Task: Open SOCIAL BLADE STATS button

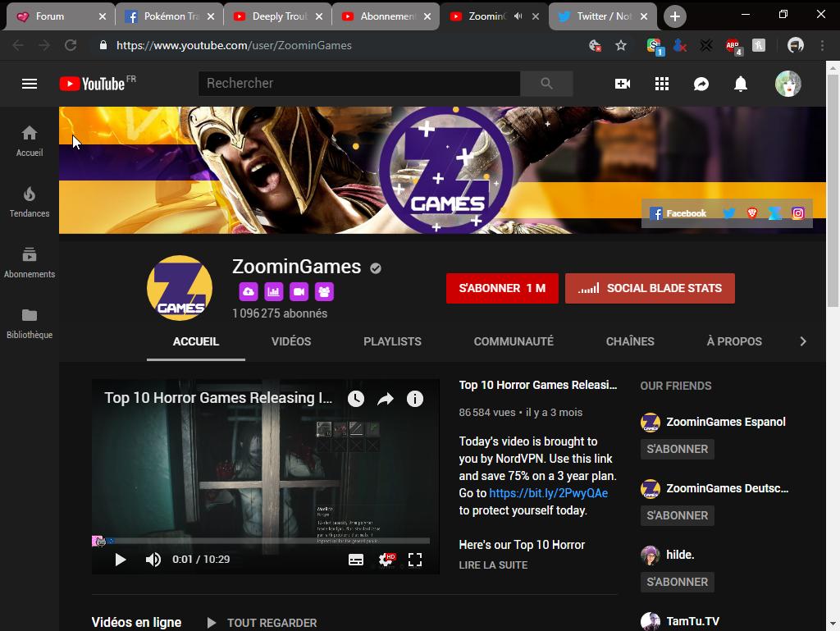Action: (x=650, y=288)
